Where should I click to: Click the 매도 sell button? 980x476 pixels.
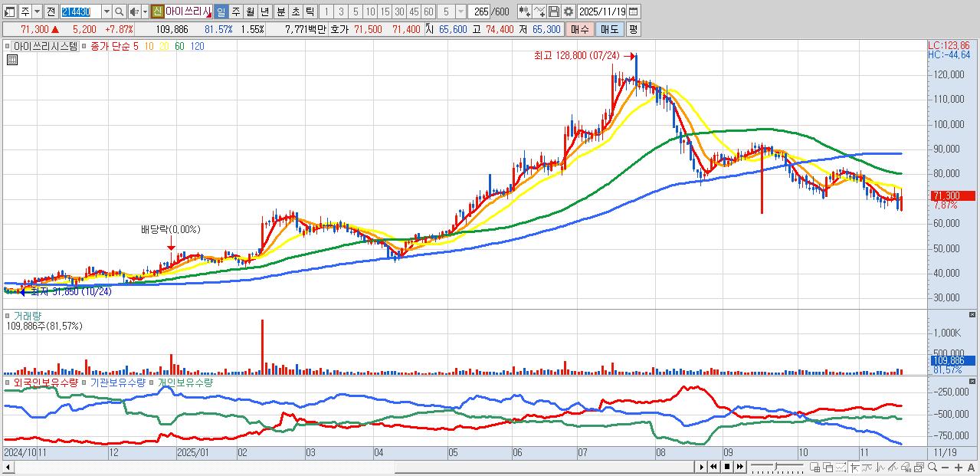[608, 29]
